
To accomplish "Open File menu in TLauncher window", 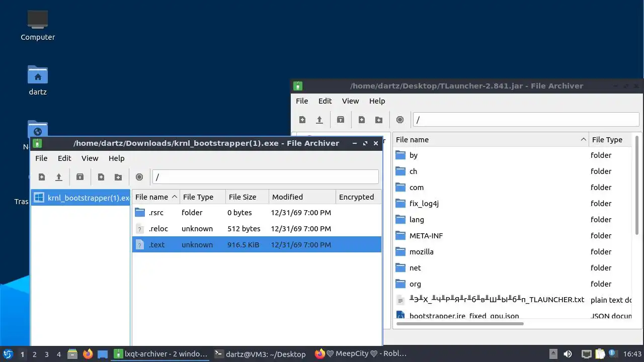I will [x=302, y=101].
